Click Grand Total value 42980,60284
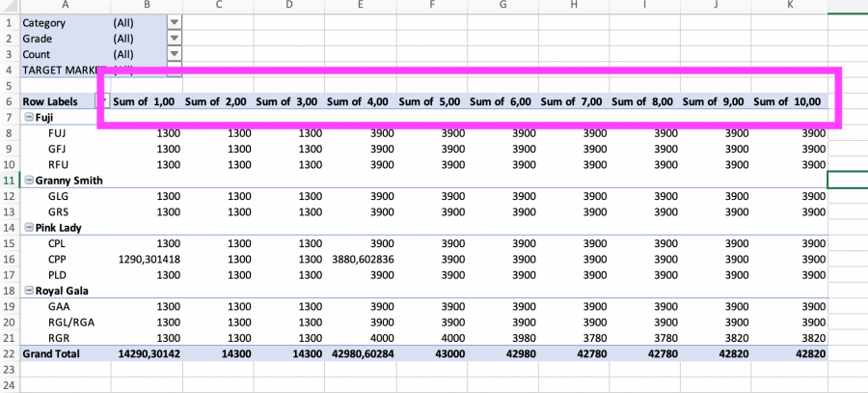Viewport: 868px width, 393px height. point(364,353)
